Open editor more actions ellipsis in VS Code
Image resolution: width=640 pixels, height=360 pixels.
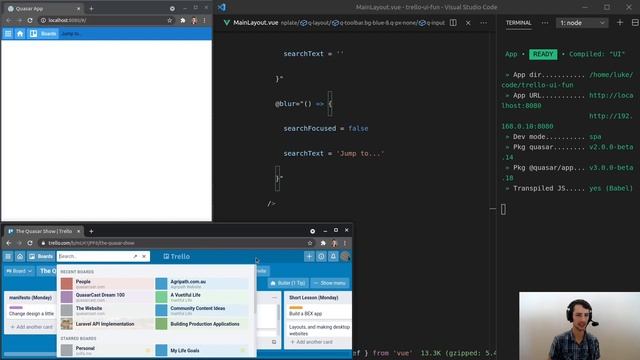pyautogui.click(x=483, y=22)
